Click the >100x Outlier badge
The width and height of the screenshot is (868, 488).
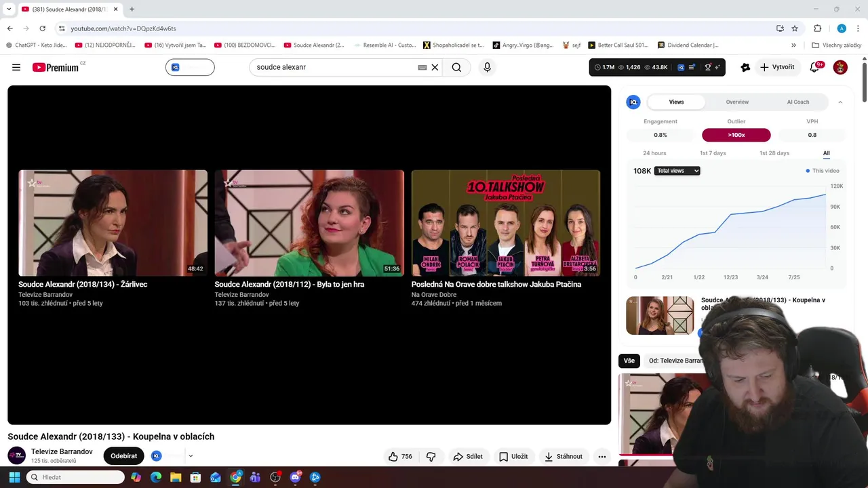(x=736, y=135)
